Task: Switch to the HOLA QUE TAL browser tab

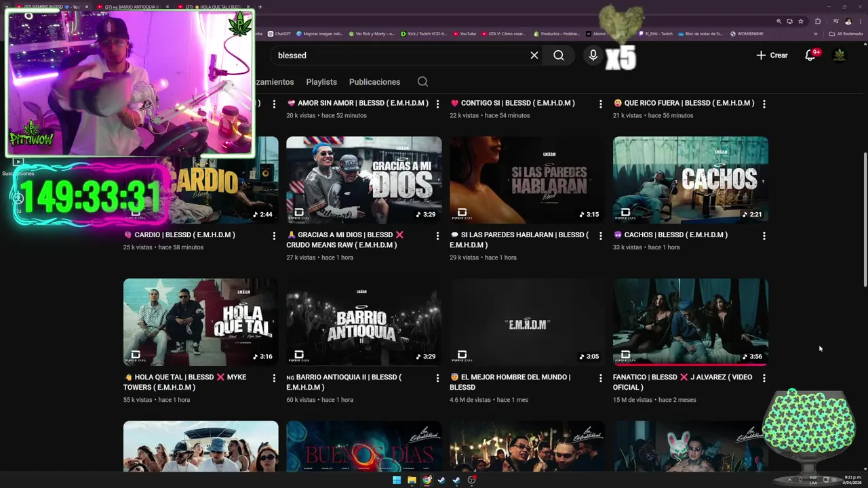Action: pos(214,7)
